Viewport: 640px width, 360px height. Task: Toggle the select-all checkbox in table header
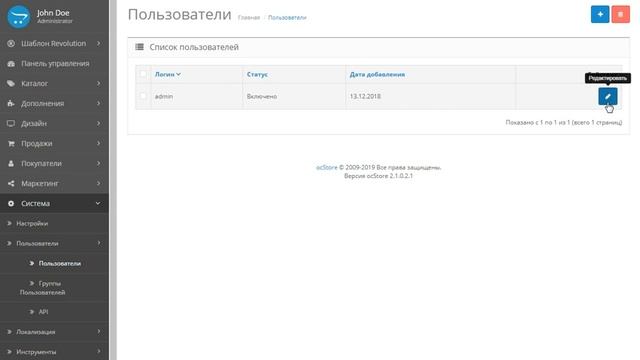tap(143, 74)
